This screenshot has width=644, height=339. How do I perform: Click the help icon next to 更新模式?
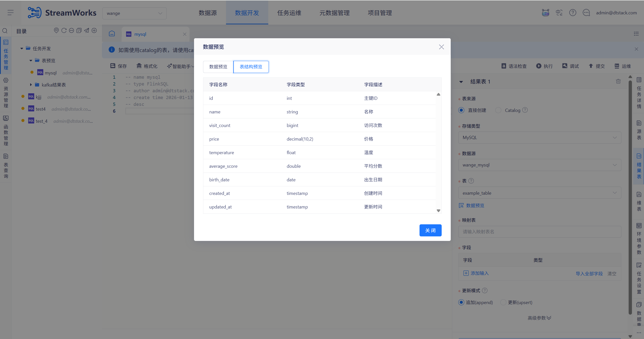click(x=485, y=290)
